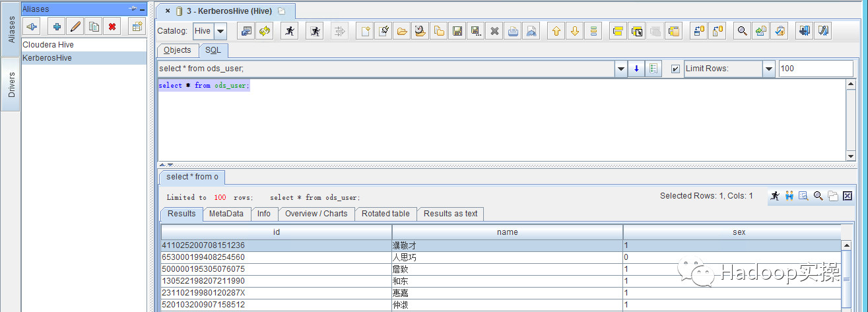Click the blue bookmarks icon in toolbar

tap(804, 31)
